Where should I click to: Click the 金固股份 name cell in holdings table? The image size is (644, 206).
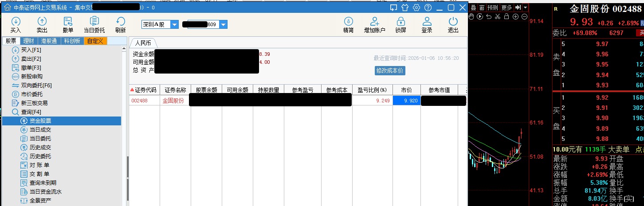click(x=175, y=101)
